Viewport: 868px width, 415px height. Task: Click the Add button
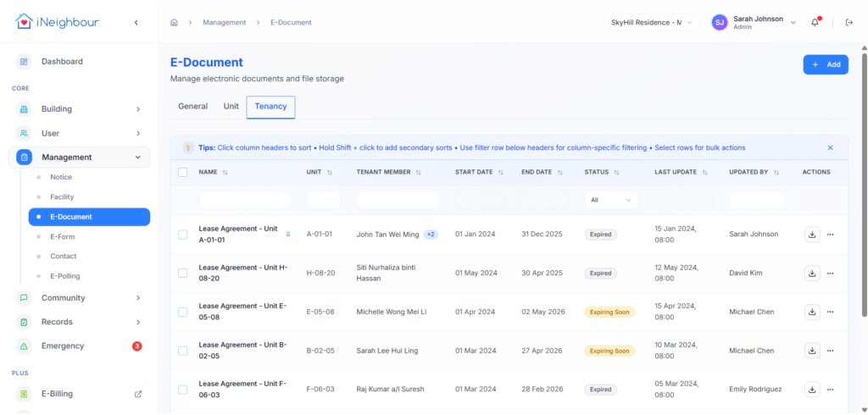tap(825, 64)
